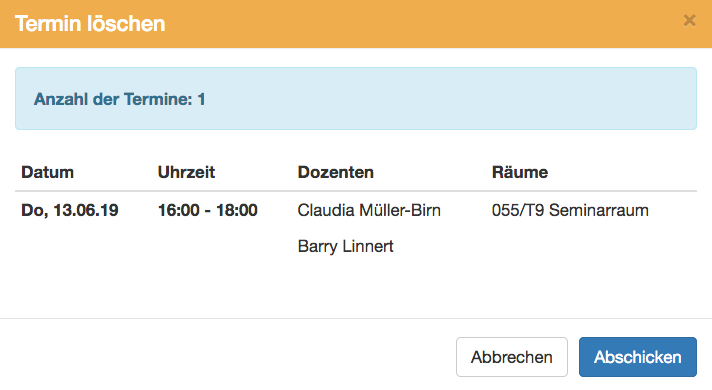
Task: Click the orange dialog header bar
Action: (356, 24)
